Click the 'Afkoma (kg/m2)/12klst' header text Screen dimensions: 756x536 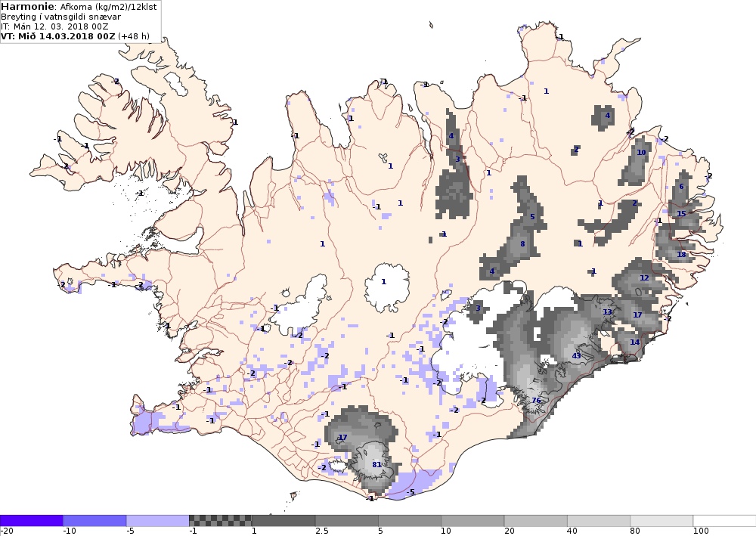pyautogui.click(x=108, y=8)
